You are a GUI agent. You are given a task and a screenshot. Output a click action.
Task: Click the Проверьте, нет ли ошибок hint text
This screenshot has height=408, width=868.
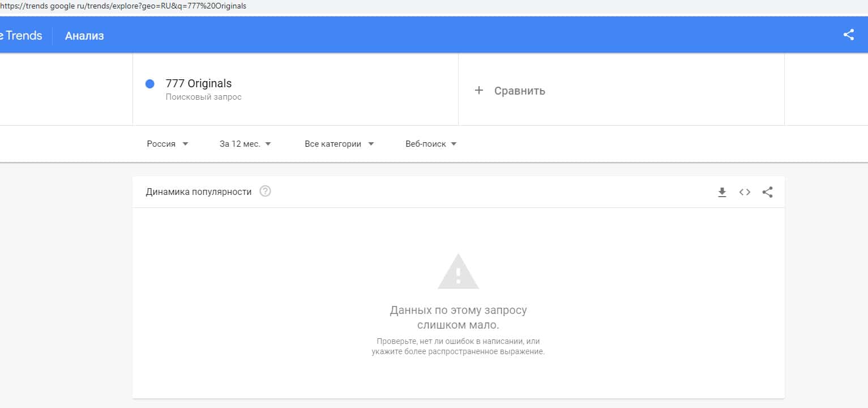tap(459, 346)
